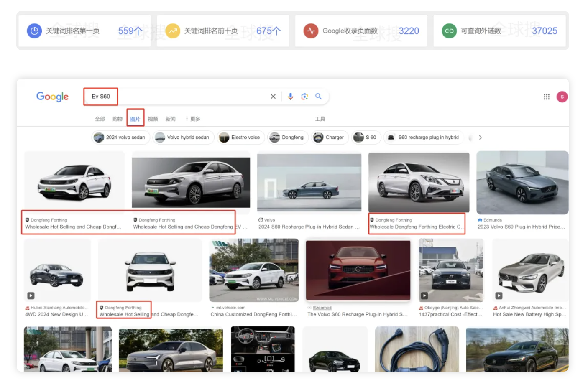Open link The Volvo S60 Recharge Plug-In Hybrid S...
The width and height of the screenshot is (588, 382).
(x=358, y=314)
